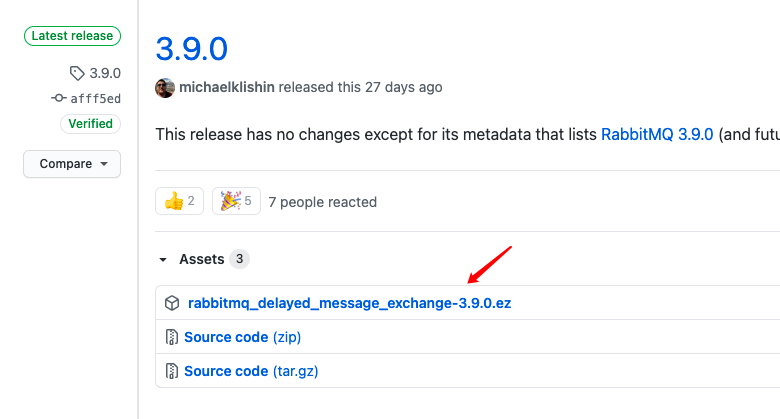The height and width of the screenshot is (419, 780).
Task: Collapse the Assets section triangle
Action: click(x=163, y=259)
